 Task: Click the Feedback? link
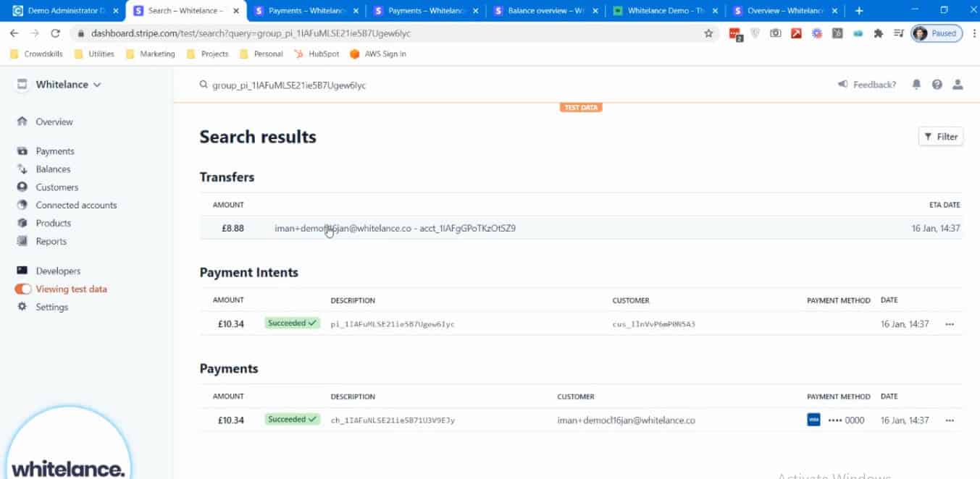coord(874,85)
